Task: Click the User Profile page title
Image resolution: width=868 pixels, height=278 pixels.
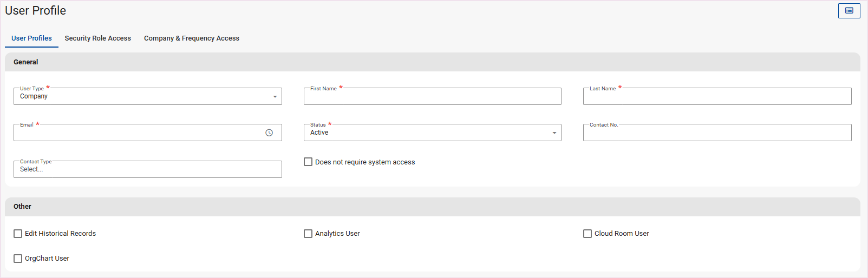Action: (36, 11)
